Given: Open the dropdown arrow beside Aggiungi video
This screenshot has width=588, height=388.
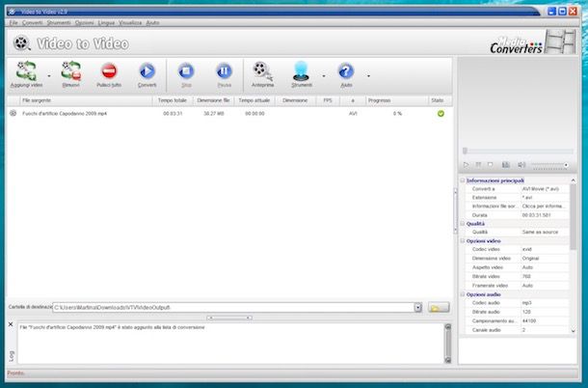Looking at the screenshot, I should [49, 76].
